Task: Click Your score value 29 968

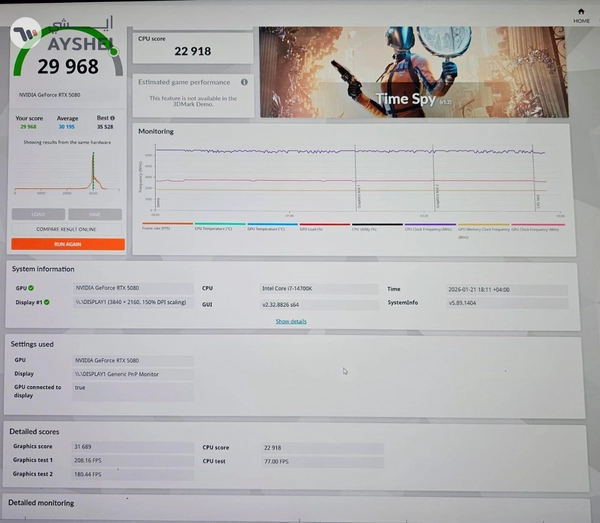Action: tap(28, 127)
